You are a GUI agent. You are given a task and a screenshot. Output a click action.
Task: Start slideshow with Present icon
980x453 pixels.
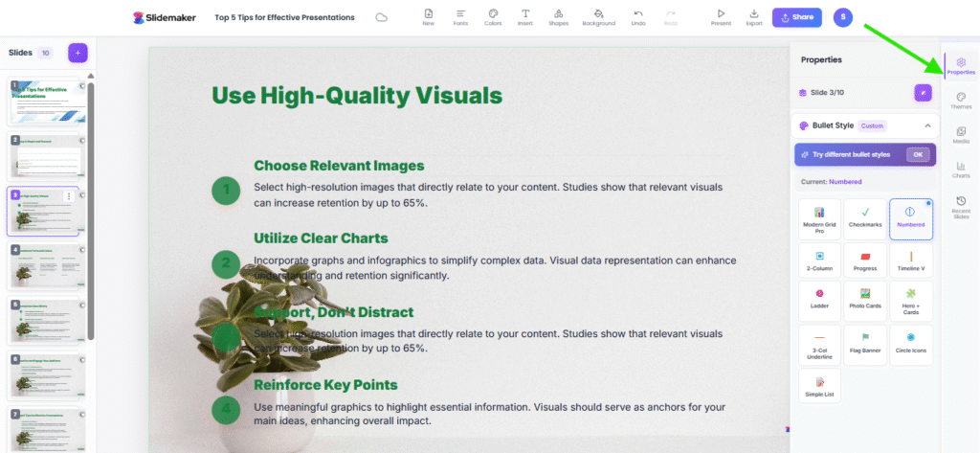[x=721, y=14]
